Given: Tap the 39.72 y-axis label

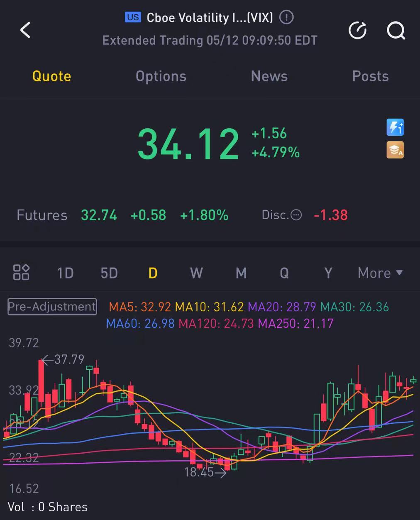Looking at the screenshot, I should [x=24, y=343].
